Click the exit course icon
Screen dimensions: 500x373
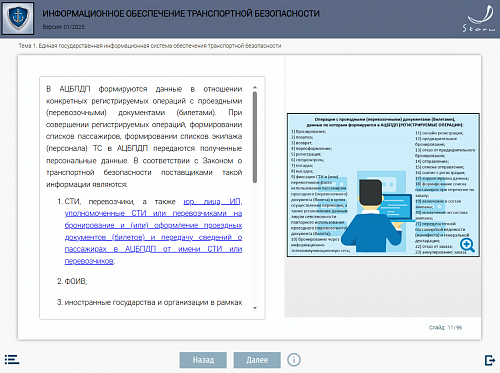click(490, 360)
